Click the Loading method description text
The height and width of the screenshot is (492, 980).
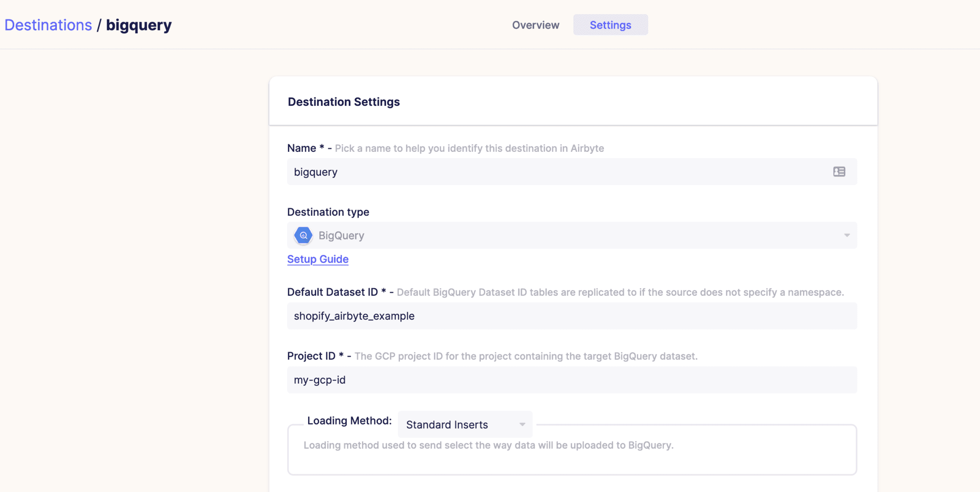coord(489,445)
